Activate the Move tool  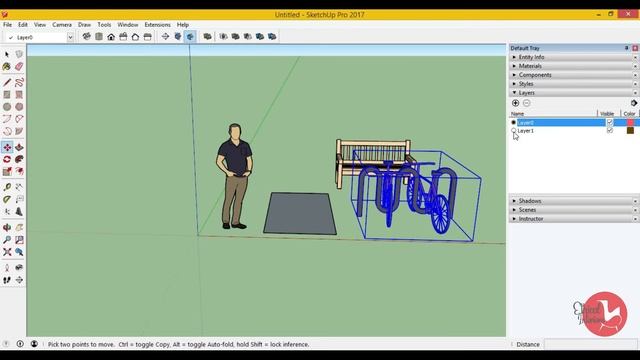point(7,147)
